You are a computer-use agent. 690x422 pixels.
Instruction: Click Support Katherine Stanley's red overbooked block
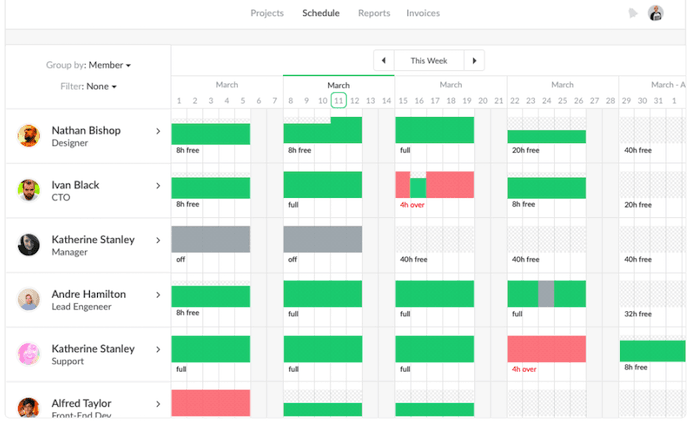click(x=546, y=348)
